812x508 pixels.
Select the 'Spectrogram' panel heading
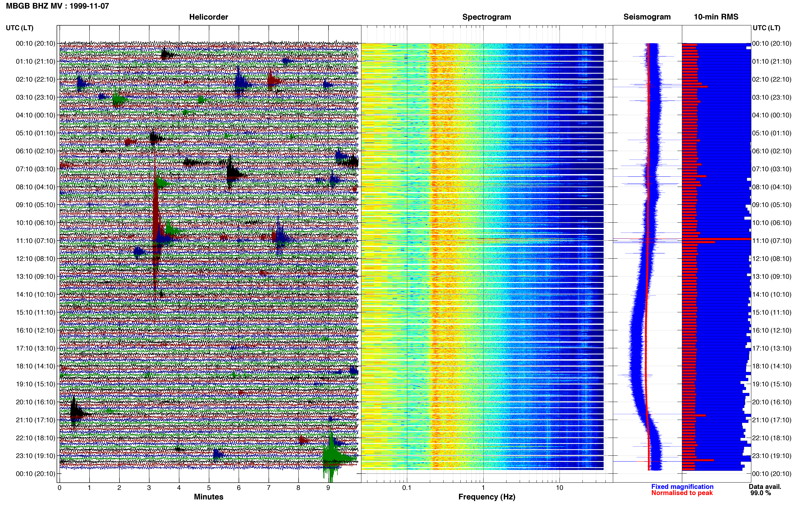coord(487,17)
